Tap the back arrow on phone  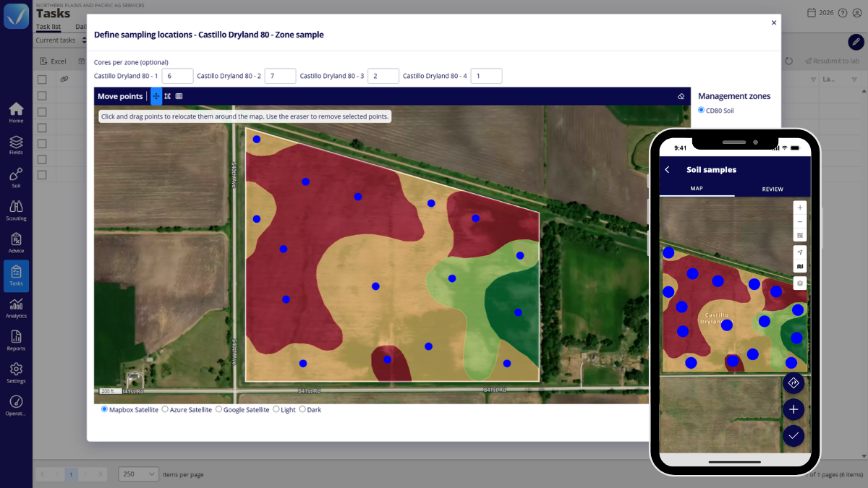tap(667, 170)
